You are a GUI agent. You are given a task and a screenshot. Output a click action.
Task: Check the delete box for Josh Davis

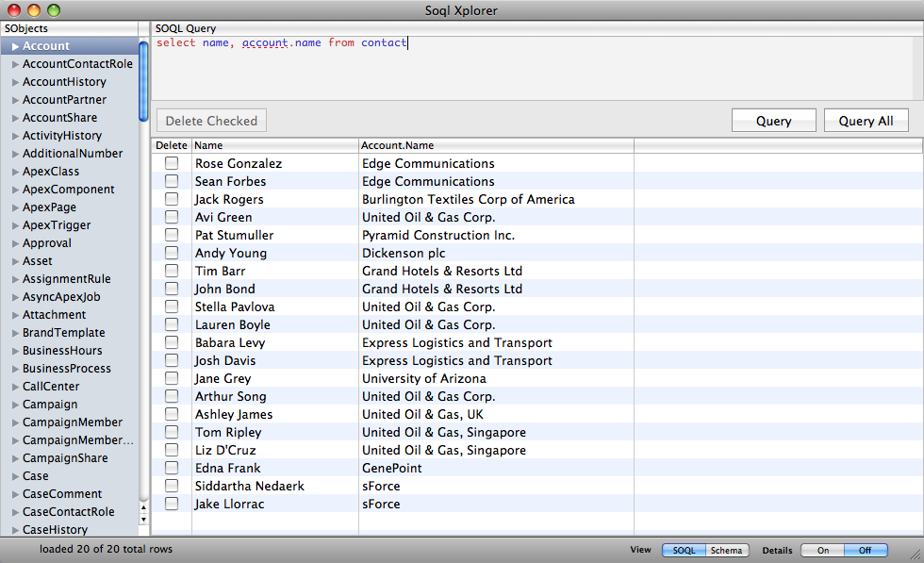(172, 360)
